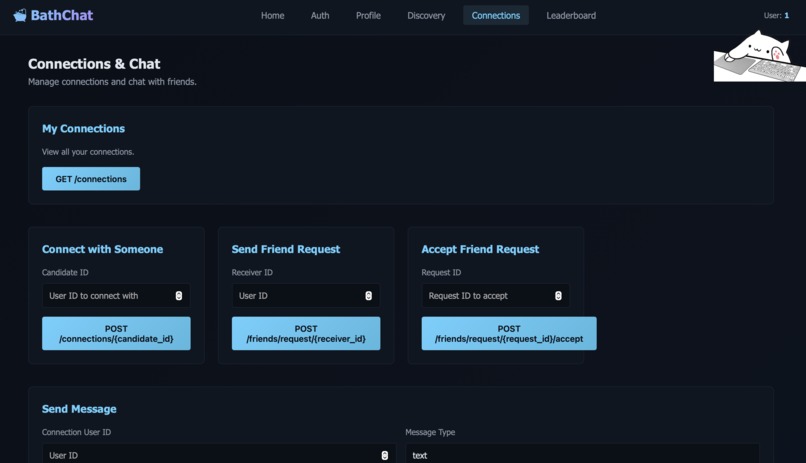Click 'View all your connections.' text
The width and height of the screenshot is (806, 463).
(x=88, y=152)
